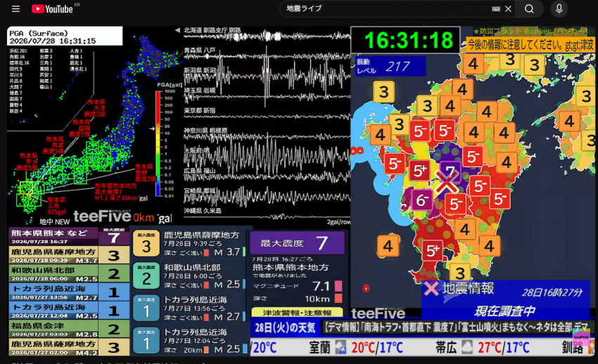Clear the search query with the X

pos(509,8)
